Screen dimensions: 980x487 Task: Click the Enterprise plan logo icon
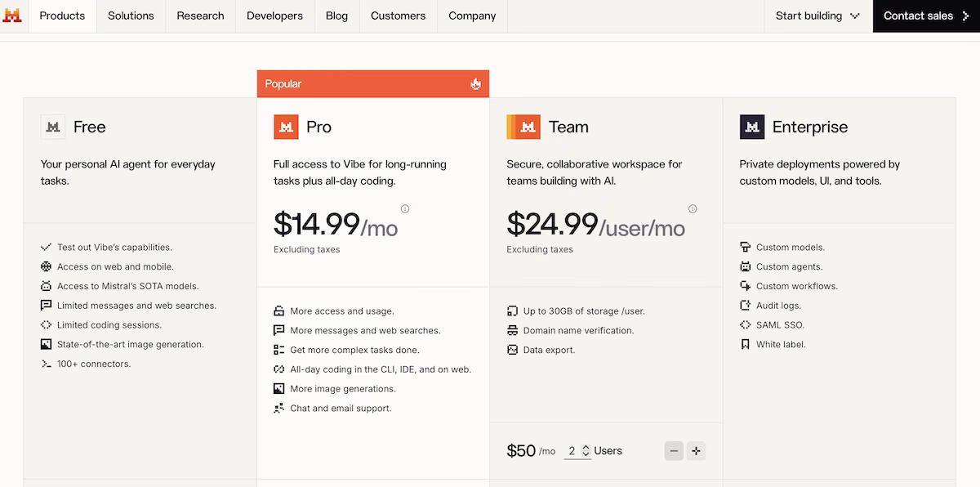tap(752, 127)
